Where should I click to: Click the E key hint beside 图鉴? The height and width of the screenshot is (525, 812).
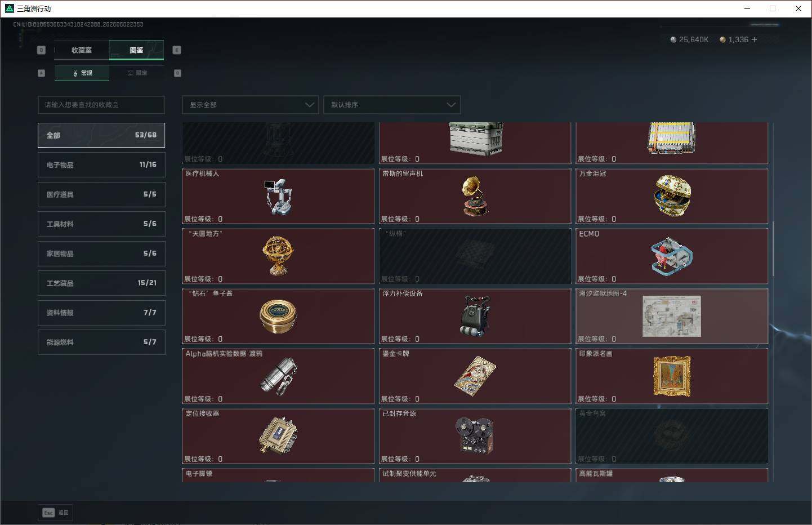pyautogui.click(x=177, y=50)
